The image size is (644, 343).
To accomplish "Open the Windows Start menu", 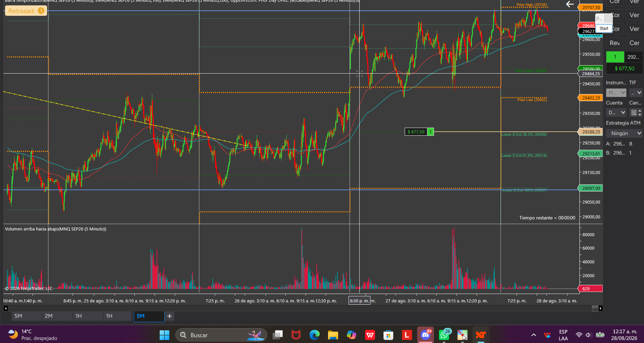I will tap(164, 335).
